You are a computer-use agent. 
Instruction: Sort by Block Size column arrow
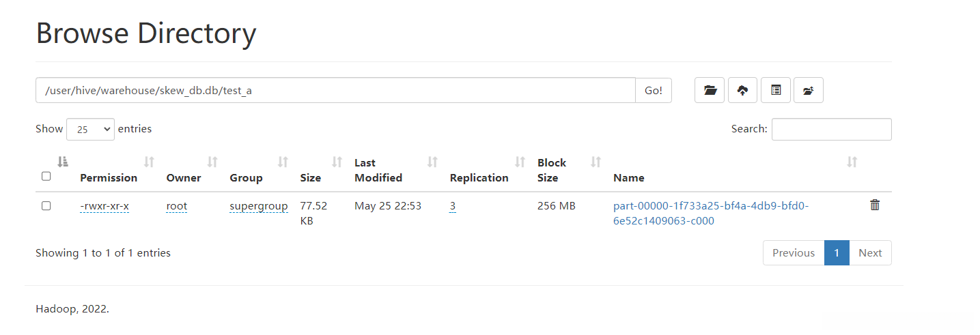point(596,162)
